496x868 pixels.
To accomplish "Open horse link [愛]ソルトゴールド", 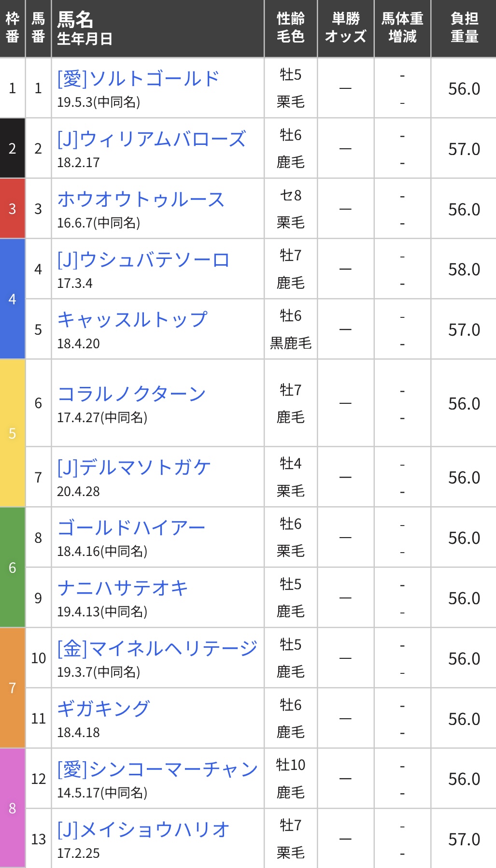I will click(x=138, y=79).
